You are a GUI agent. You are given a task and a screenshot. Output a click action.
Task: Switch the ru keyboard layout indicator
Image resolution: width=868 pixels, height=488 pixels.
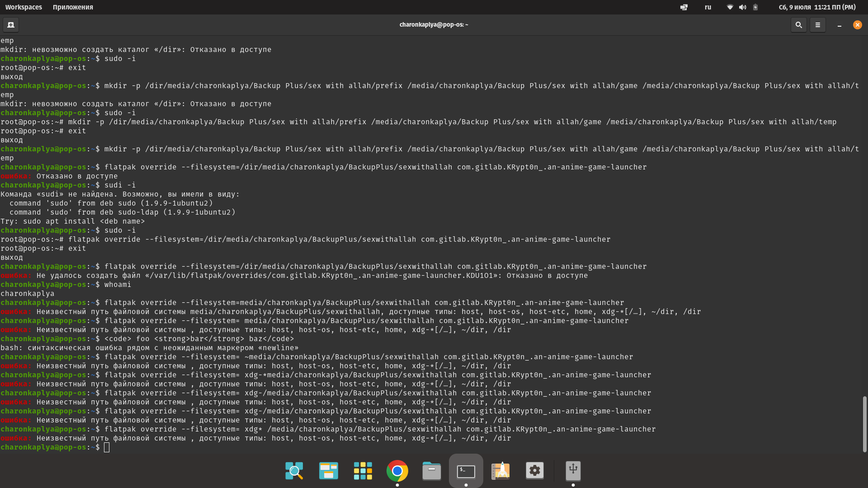tap(708, 7)
